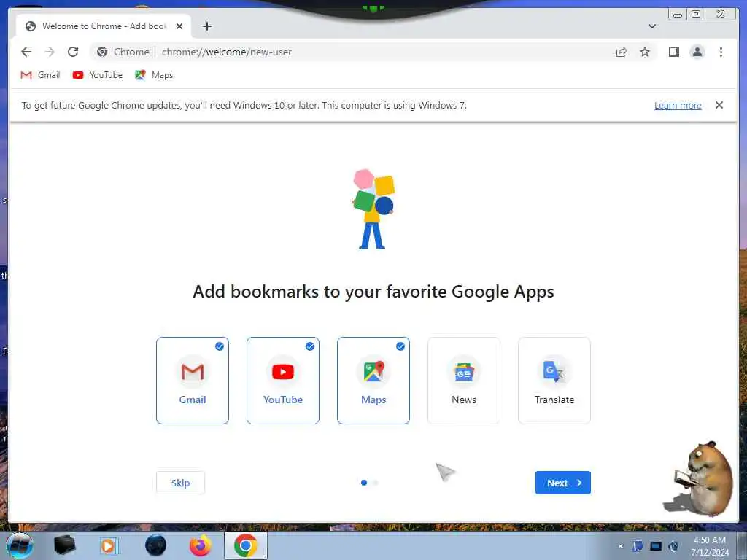This screenshot has height=560, width=747.
Task: Minimize the Chrome window
Action: pos(677,15)
